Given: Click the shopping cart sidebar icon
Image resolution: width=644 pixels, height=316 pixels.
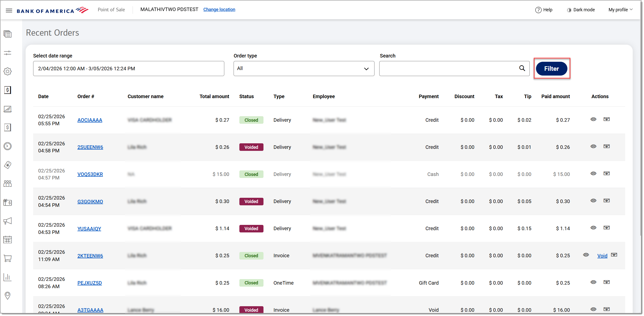Looking at the screenshot, I should 8,259.
